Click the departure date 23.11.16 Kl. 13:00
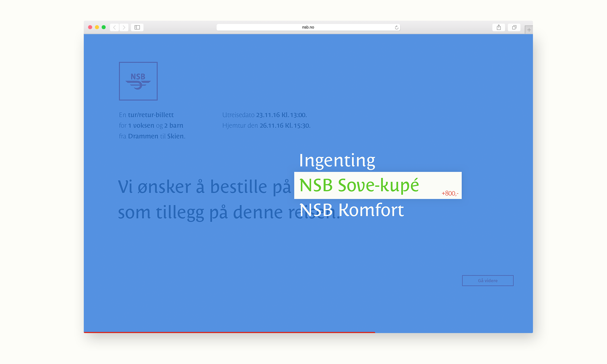This screenshot has height=364, width=607. (x=281, y=115)
